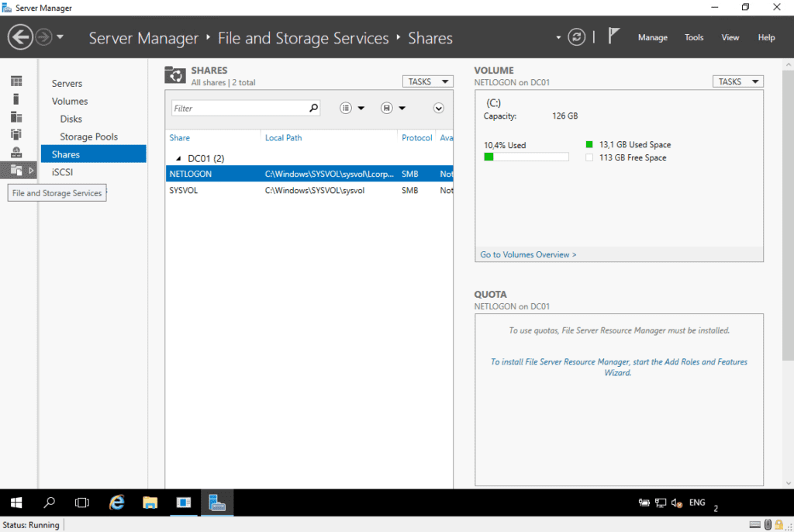The height and width of the screenshot is (532, 794).
Task: Click the saved queries disk icon
Action: 386,108
